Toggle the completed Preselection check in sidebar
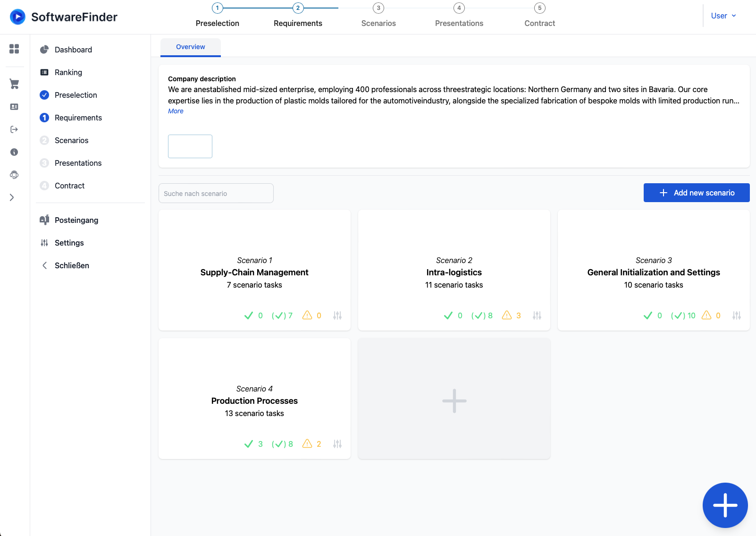The image size is (756, 536). [44, 95]
